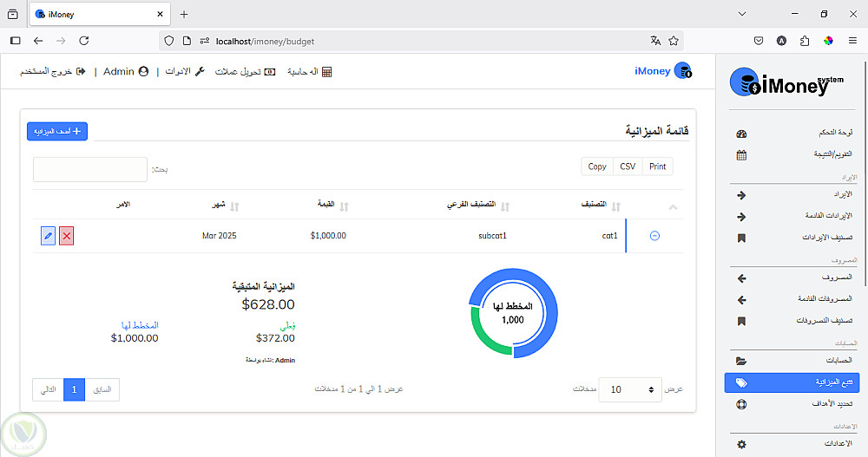Viewport: 868px width, 457px height.
Task: Go back with the browser back arrow
Action: click(38, 41)
